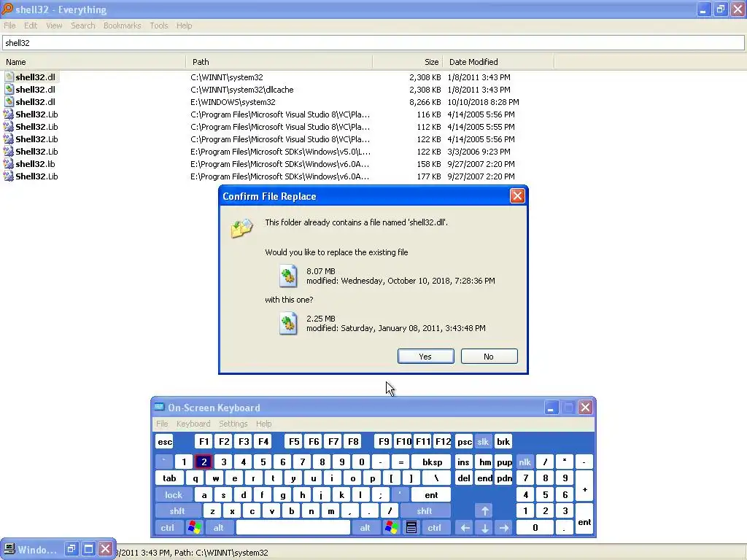Screen dimensions: 747x560
Task: Click the folder copy icon in dialog
Action: pos(242,228)
